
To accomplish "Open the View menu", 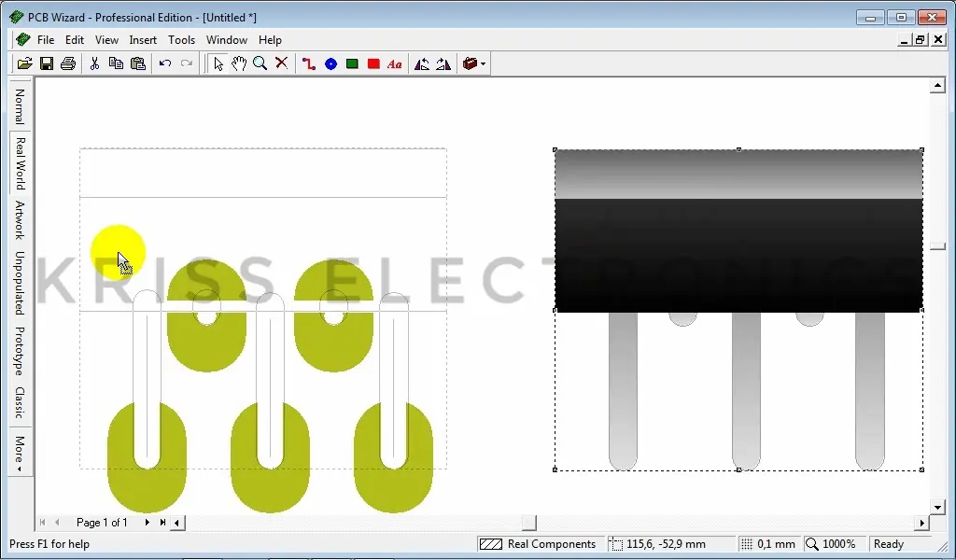I will [106, 40].
